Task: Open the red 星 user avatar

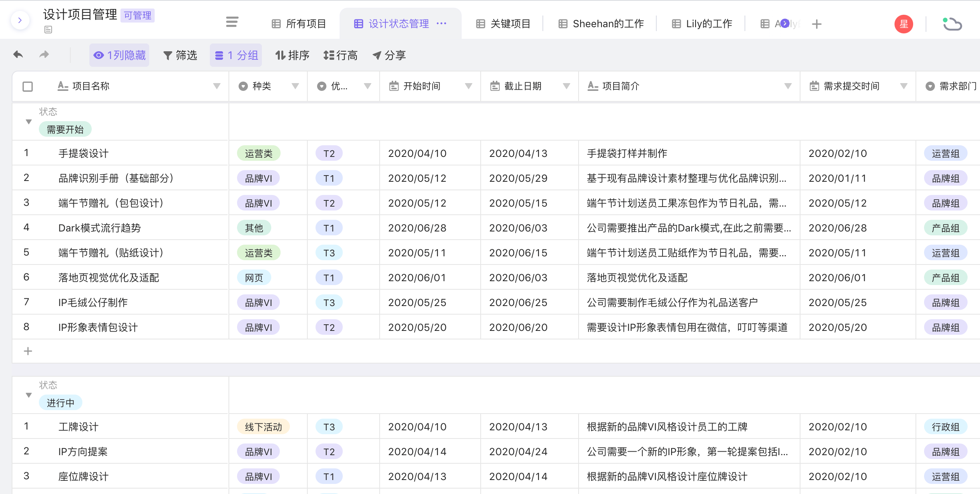Action: (903, 24)
